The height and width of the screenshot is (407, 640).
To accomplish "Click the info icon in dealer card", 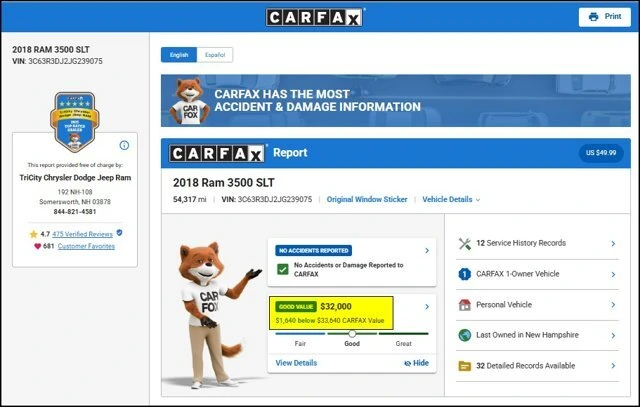I will [x=124, y=145].
